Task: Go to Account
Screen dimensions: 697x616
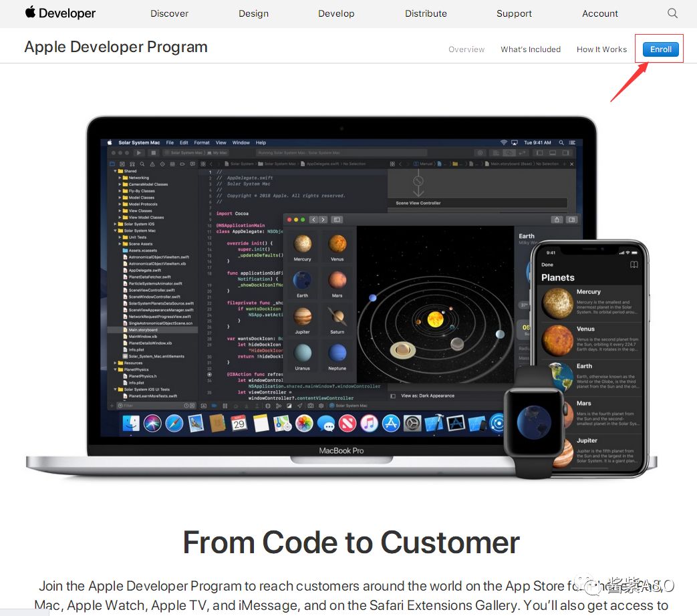Action: [x=599, y=13]
